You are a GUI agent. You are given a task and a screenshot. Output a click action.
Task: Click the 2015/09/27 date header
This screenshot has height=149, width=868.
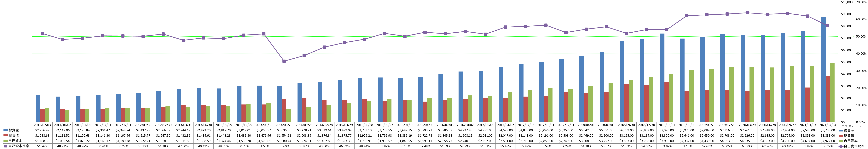click(x=385, y=125)
